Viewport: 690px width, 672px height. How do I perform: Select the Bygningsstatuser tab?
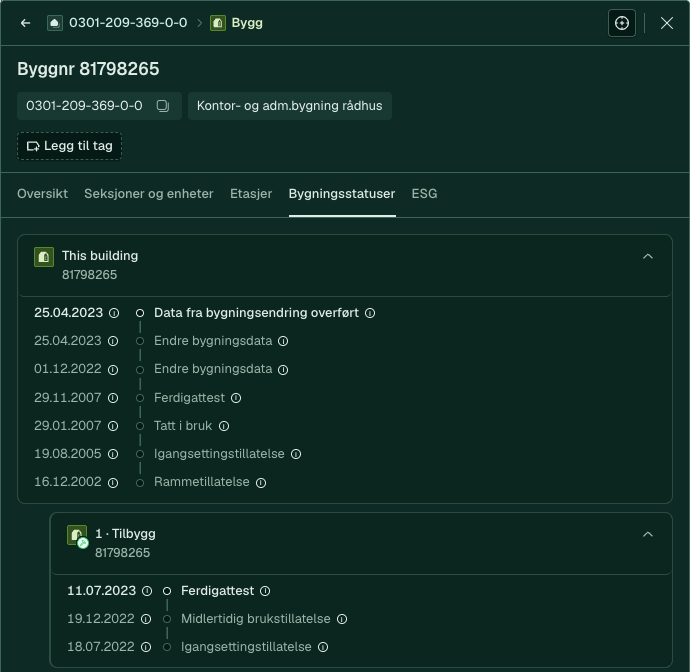coord(342,194)
